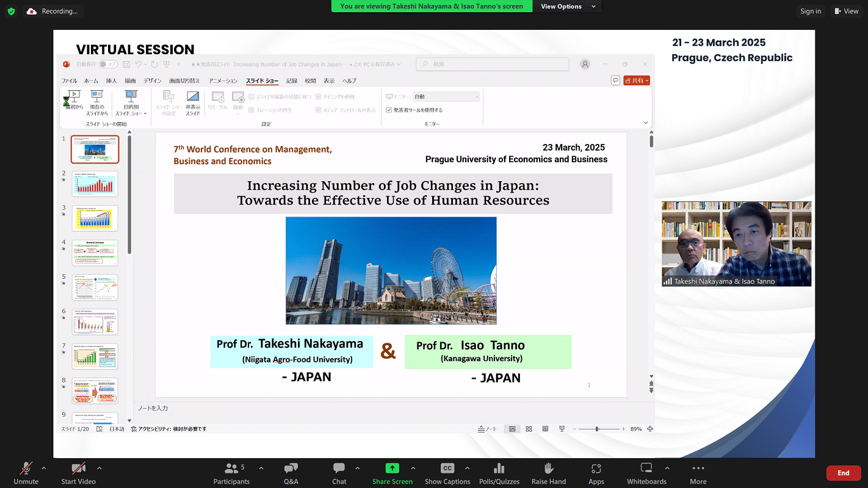
Task: Open the Q&A panel
Action: [291, 472]
